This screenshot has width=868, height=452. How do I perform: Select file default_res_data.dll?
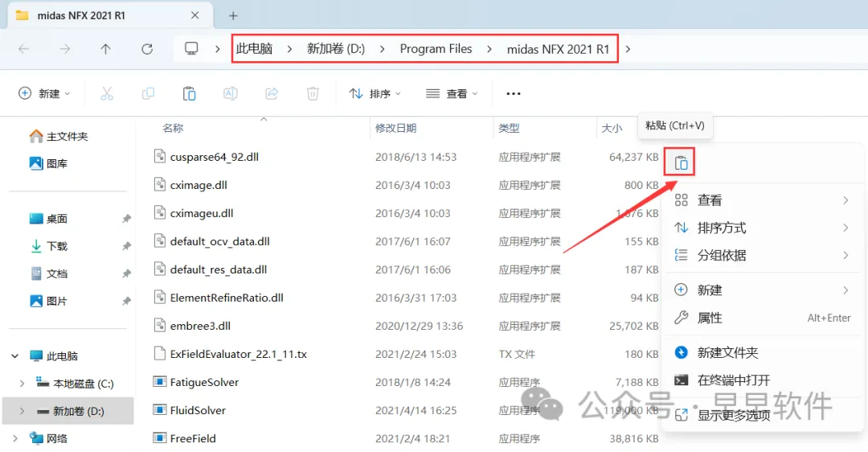point(218,269)
